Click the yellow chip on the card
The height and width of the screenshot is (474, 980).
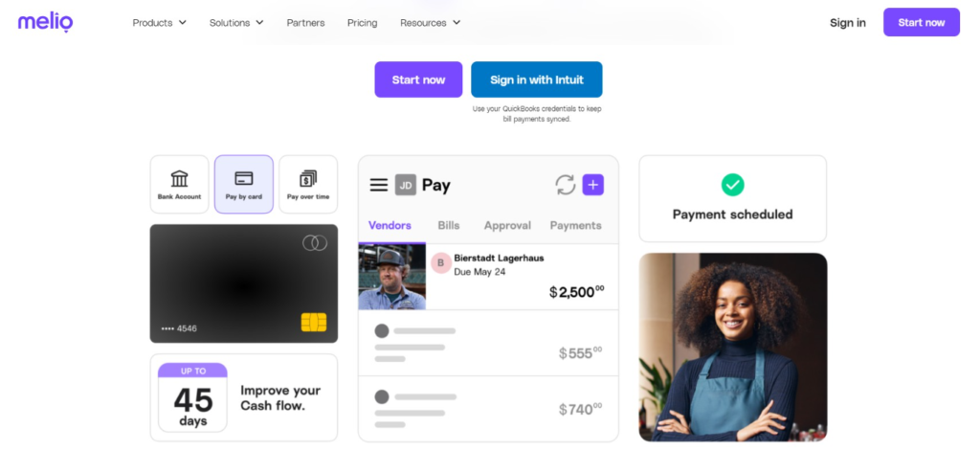coord(314,322)
